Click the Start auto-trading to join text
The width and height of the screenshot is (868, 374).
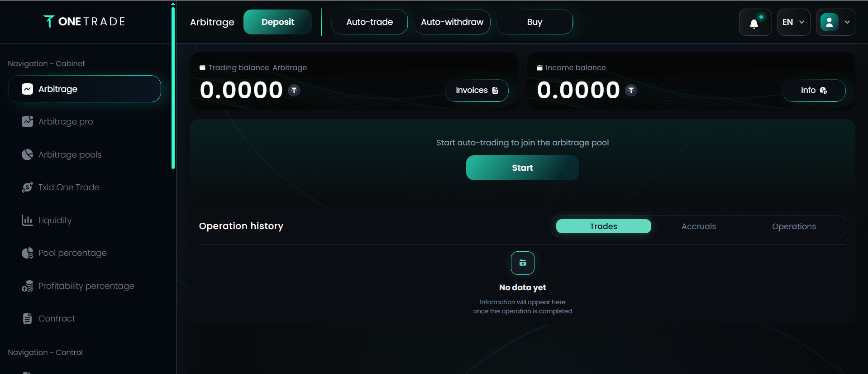523,143
